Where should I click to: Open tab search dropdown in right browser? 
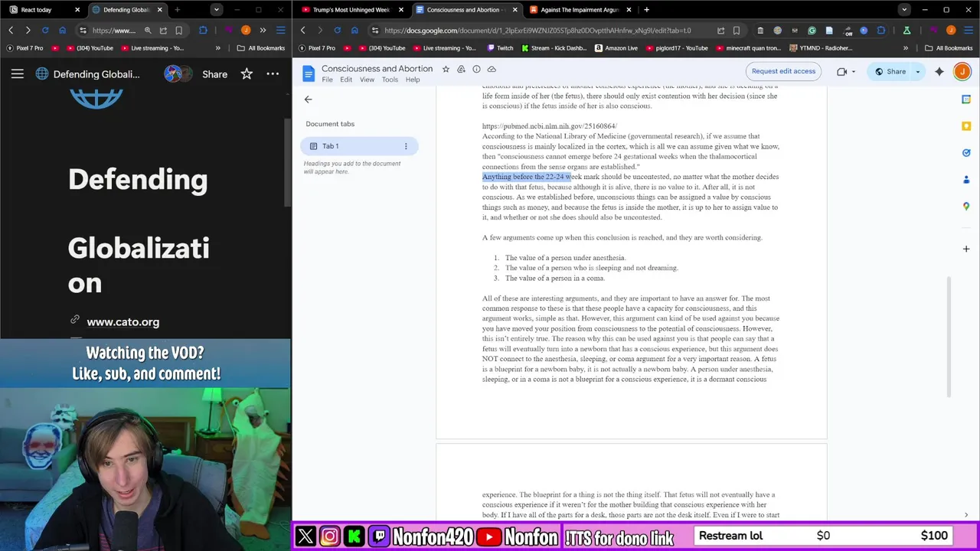[x=904, y=10]
